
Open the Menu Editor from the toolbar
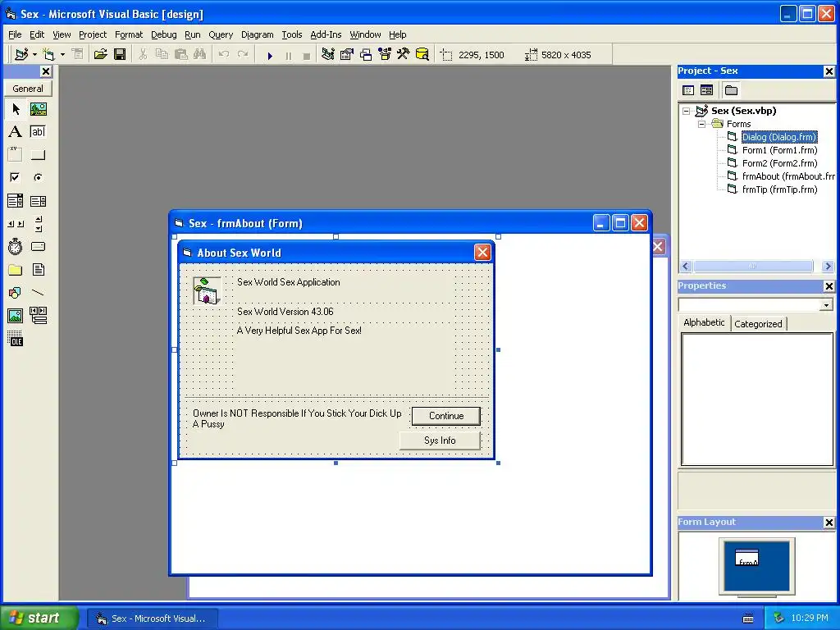pos(78,55)
